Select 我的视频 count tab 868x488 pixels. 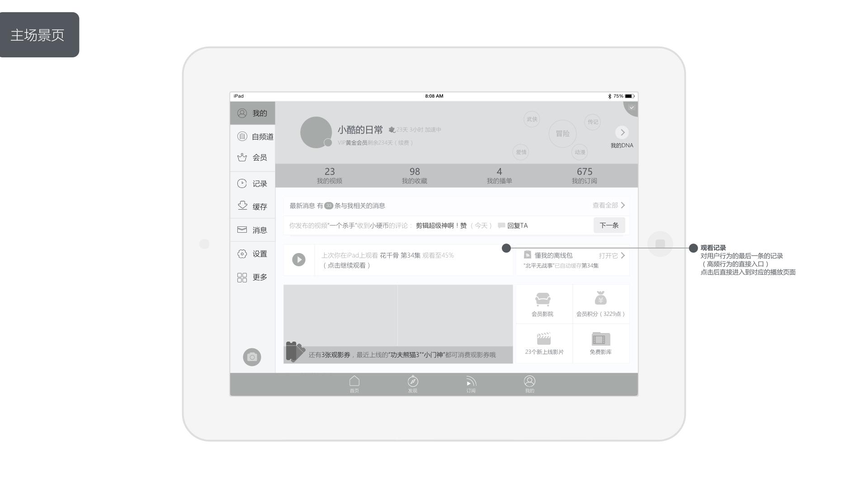pyautogui.click(x=330, y=175)
